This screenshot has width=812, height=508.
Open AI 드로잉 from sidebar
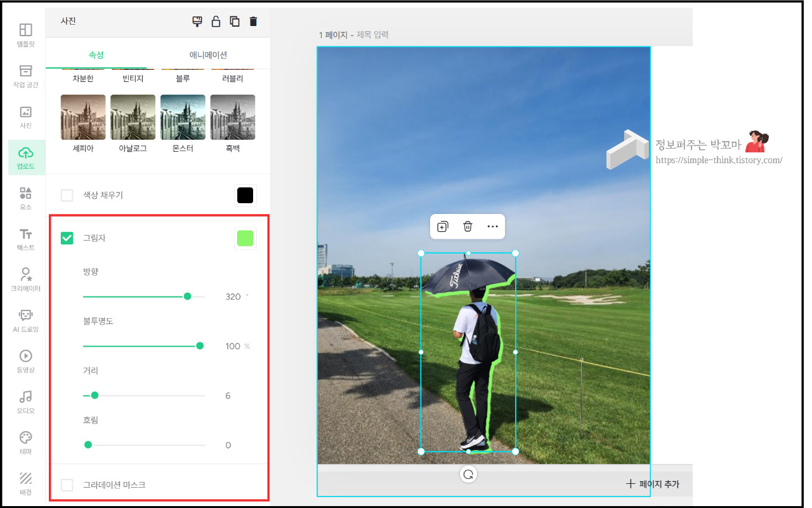coord(26,321)
